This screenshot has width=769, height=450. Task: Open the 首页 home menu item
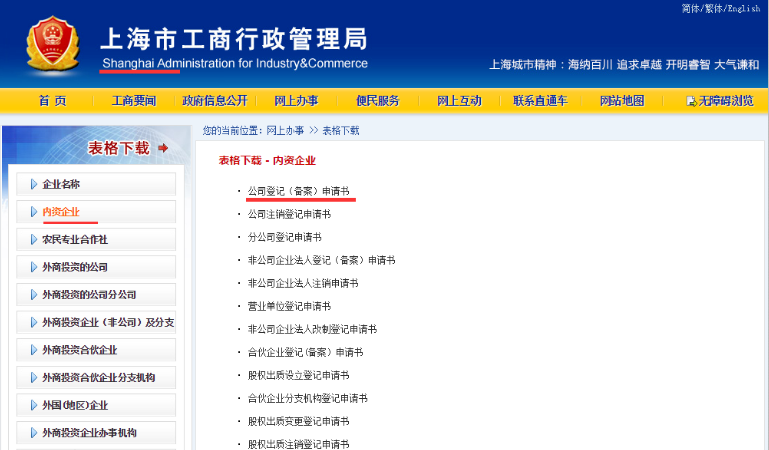52,101
